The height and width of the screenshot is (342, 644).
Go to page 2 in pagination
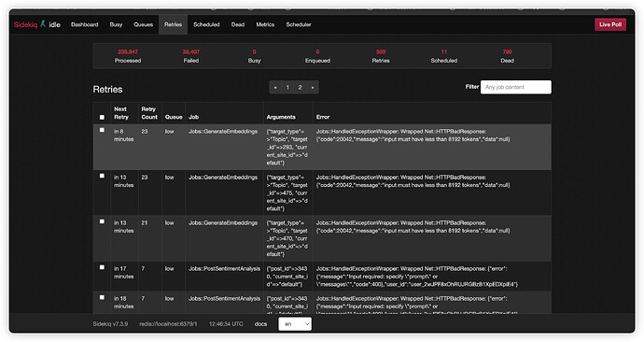(x=301, y=88)
